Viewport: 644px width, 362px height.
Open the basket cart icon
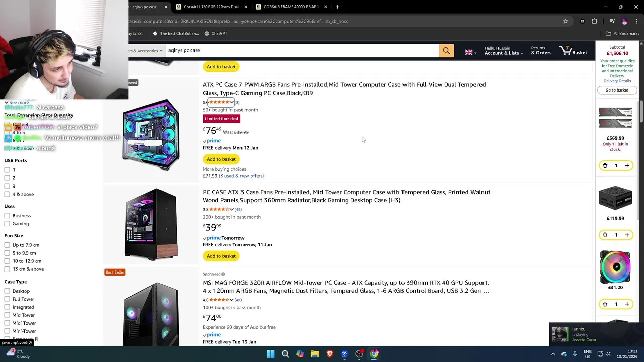[574, 51]
